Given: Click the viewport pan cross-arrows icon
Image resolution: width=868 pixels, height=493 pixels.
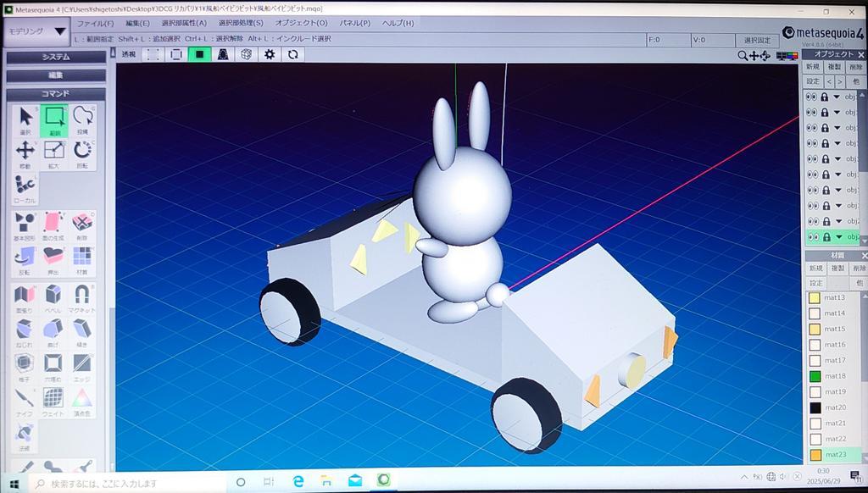Looking at the screenshot, I should point(754,55).
